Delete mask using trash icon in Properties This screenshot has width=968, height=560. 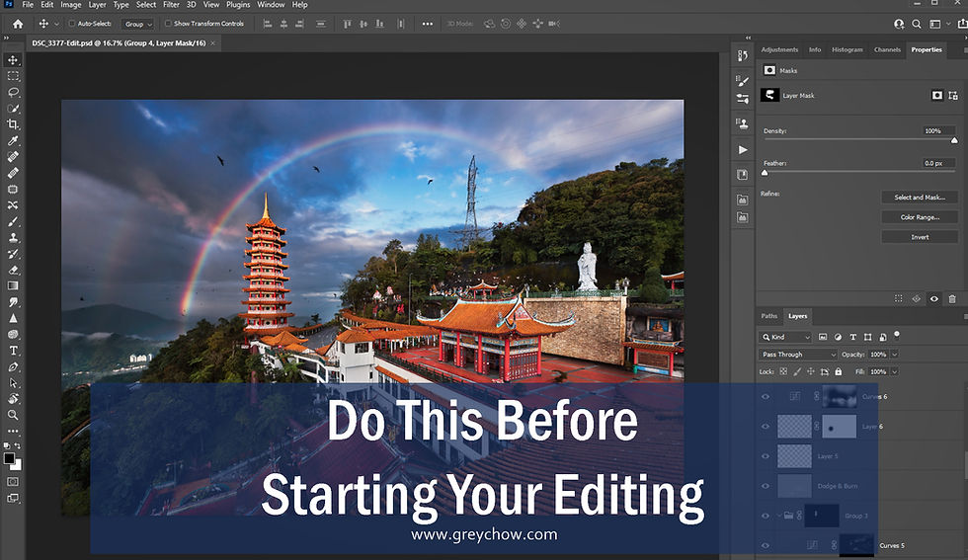952,299
